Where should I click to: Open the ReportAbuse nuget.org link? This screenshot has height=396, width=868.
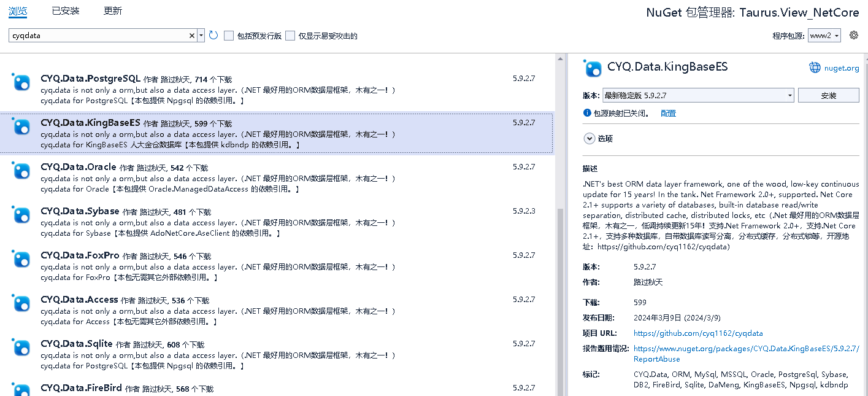coord(747,354)
